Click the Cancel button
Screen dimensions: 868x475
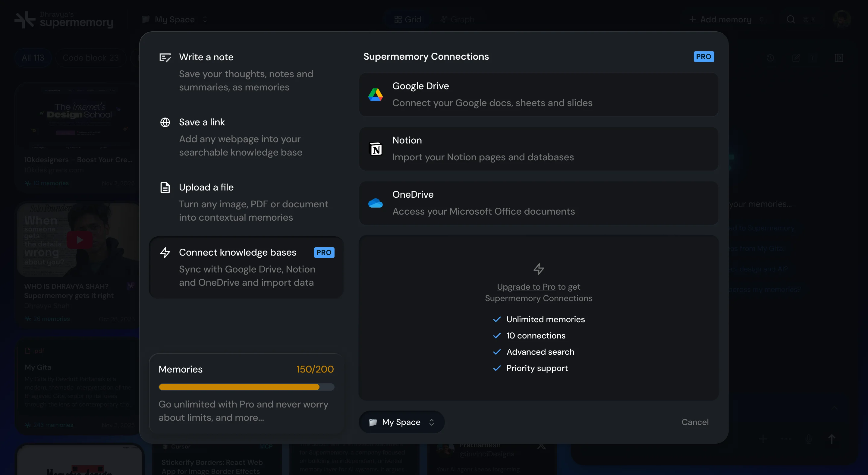point(695,422)
